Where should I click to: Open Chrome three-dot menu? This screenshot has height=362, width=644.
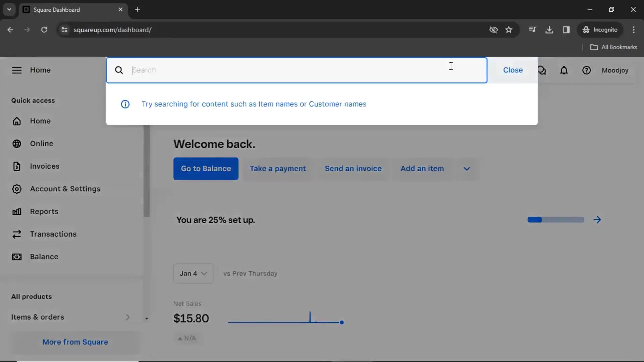click(634, 30)
